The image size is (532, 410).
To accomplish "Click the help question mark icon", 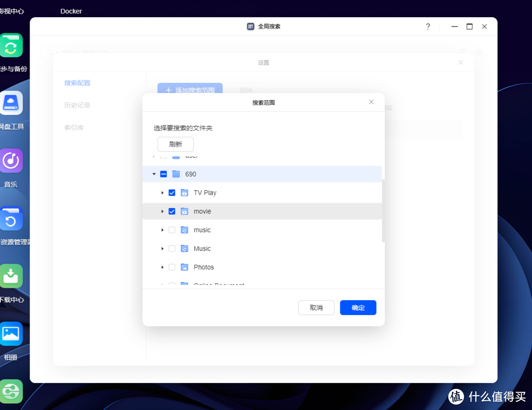I will (x=428, y=27).
